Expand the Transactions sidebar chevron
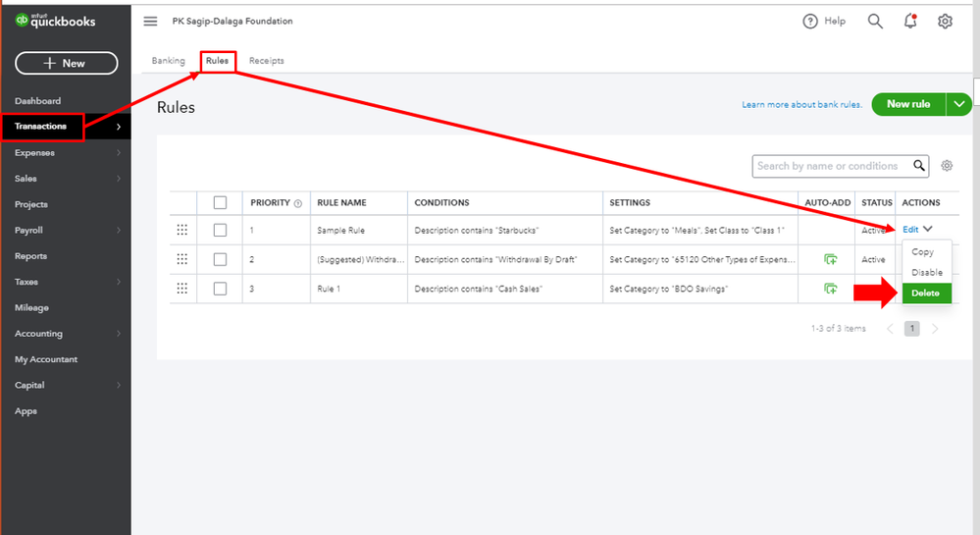980x535 pixels. point(118,127)
